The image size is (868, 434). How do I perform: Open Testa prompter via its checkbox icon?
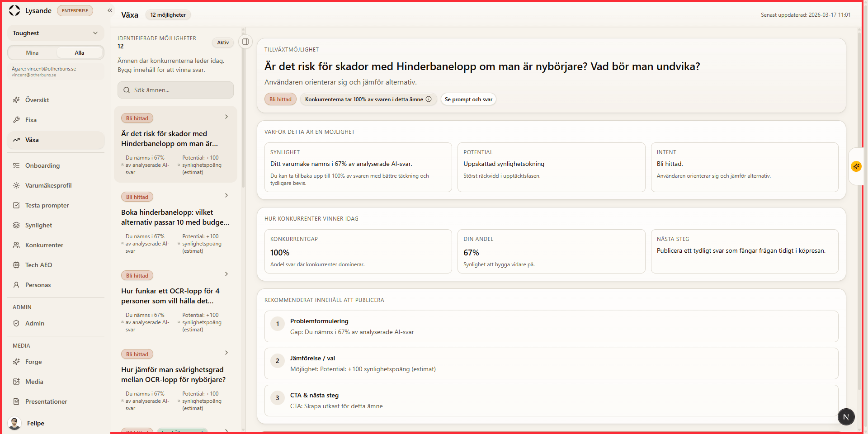[16, 205]
